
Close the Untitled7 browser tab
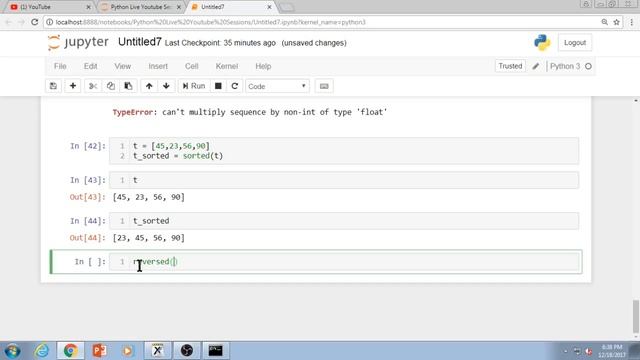coord(269,7)
